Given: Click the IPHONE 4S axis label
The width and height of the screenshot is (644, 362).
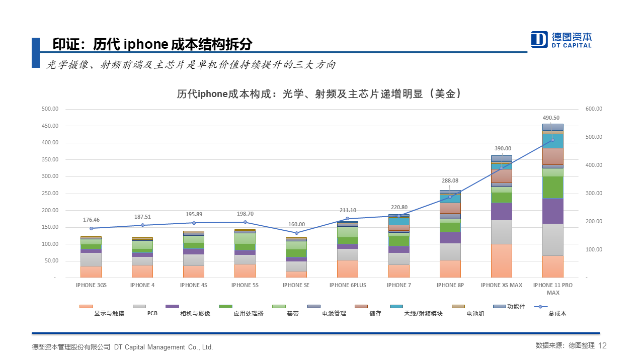Looking at the screenshot, I should 194,285.
